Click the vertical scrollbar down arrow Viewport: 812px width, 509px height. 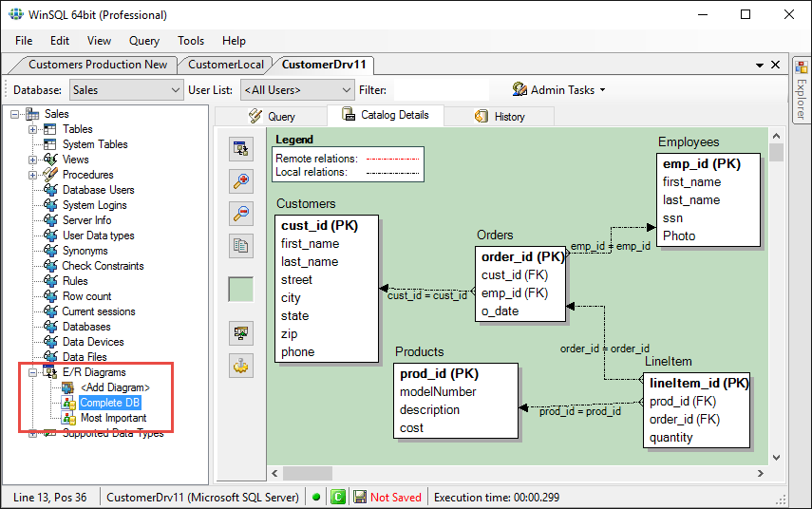[x=776, y=457]
